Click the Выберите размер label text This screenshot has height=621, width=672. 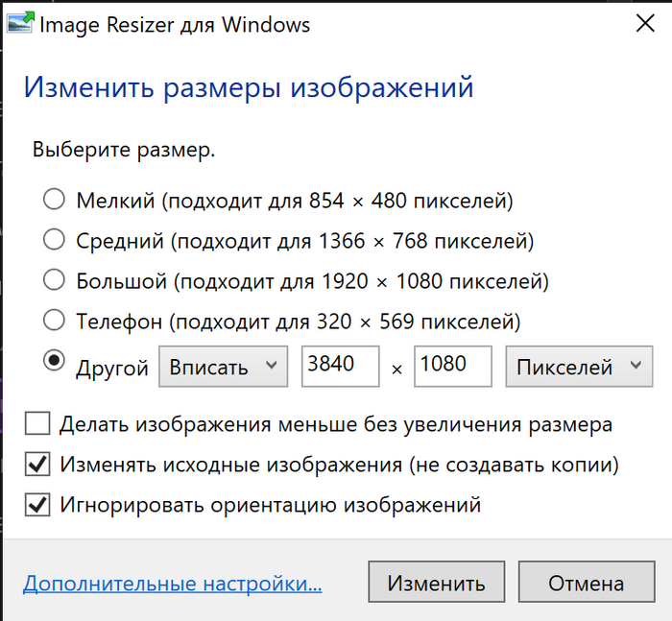(x=124, y=151)
